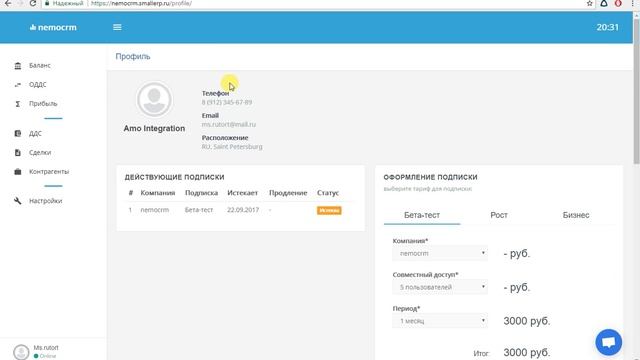Open the chat support bubble
640x360 pixels.
point(609,342)
